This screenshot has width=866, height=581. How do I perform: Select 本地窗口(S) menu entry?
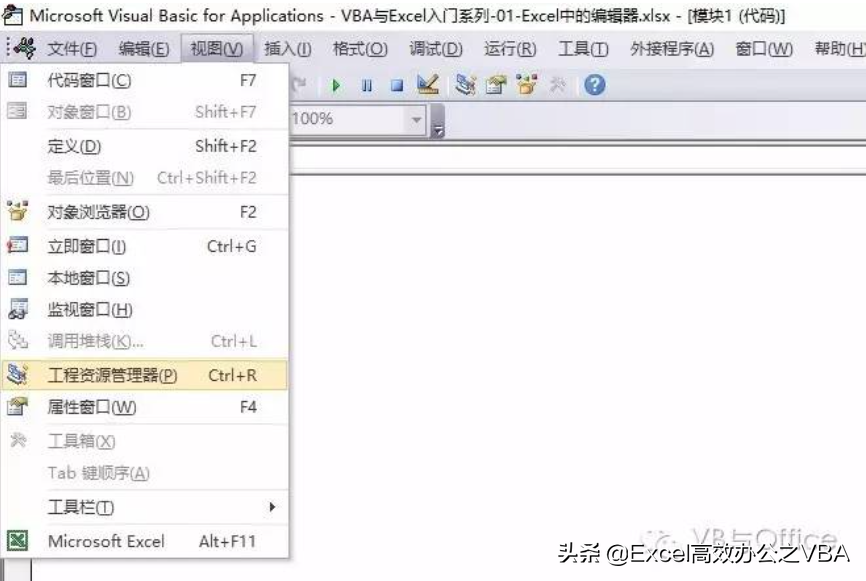[145, 278]
